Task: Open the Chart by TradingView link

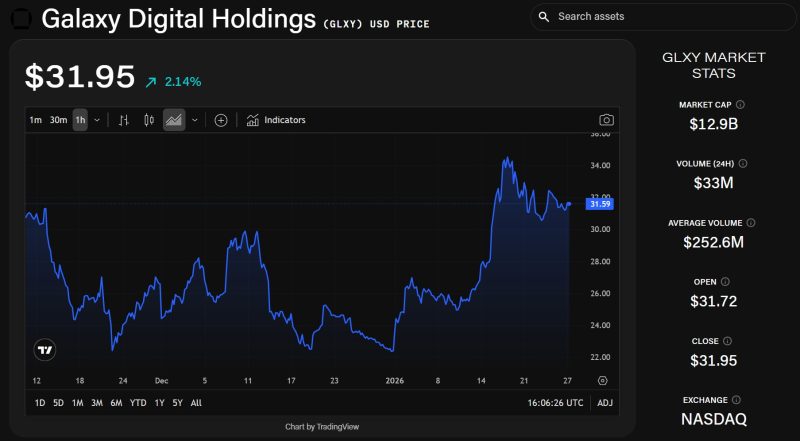Action: coord(322,427)
